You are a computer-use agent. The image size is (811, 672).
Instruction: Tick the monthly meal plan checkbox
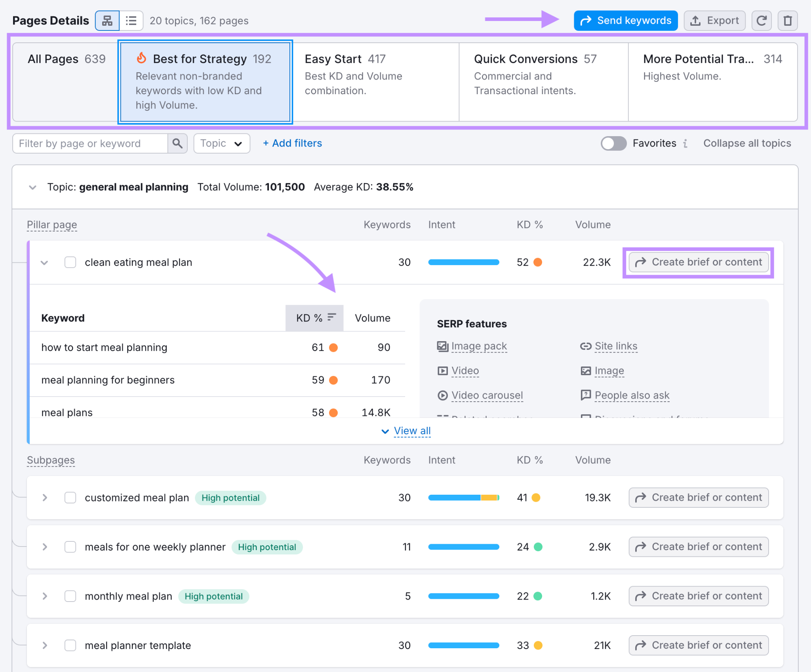click(x=70, y=596)
